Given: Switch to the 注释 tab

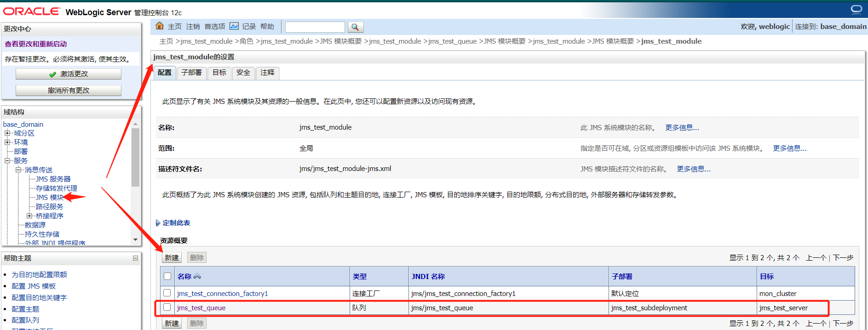Looking at the screenshot, I should (267, 73).
